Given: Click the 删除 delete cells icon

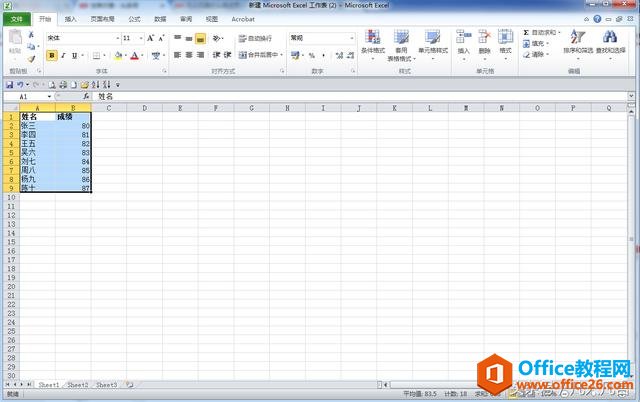Looking at the screenshot, I should (484, 45).
